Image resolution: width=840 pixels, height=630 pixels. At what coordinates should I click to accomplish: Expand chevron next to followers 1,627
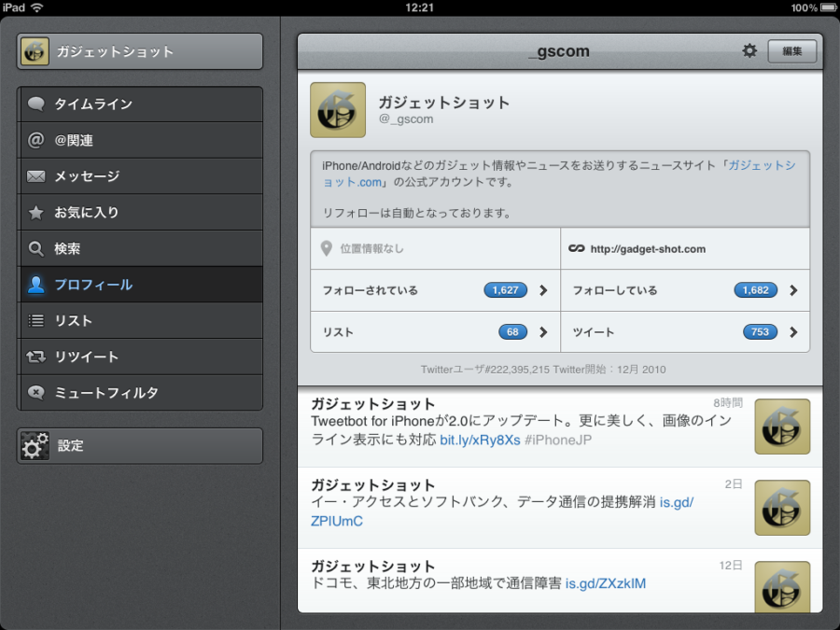[543, 290]
